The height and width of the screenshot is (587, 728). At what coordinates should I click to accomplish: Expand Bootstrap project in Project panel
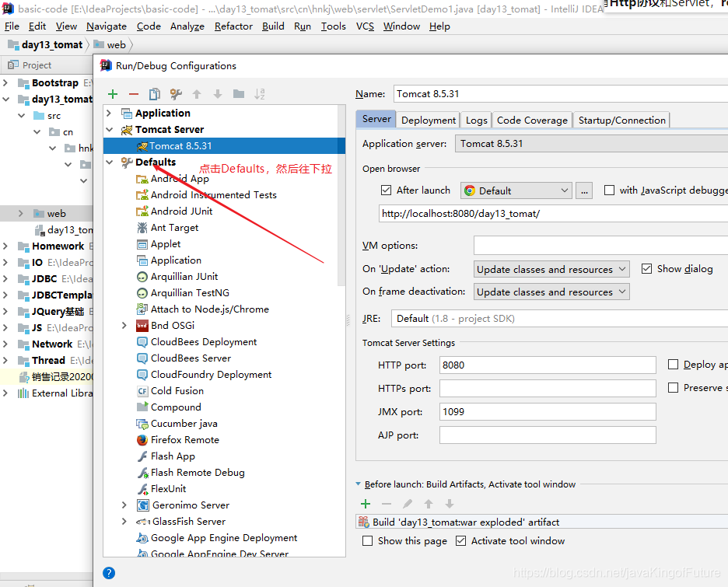(x=5, y=83)
